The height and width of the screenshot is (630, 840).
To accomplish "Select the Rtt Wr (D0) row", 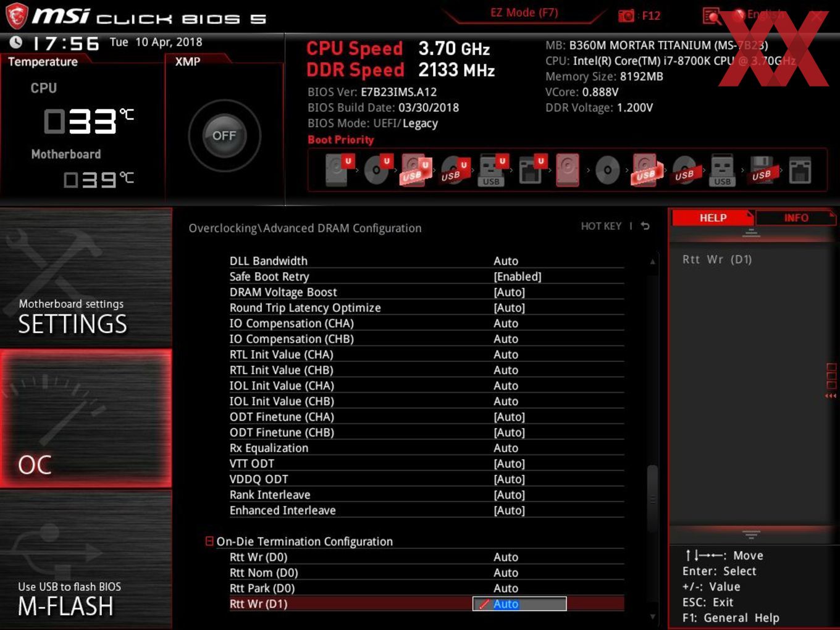I will (426, 556).
